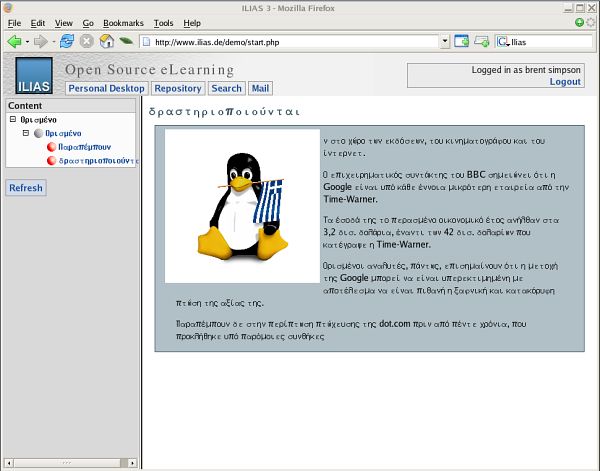Image resolution: width=600 pixels, height=471 pixels.
Task: Collapse the nested Ορισμένα tree node
Action: pos(26,133)
